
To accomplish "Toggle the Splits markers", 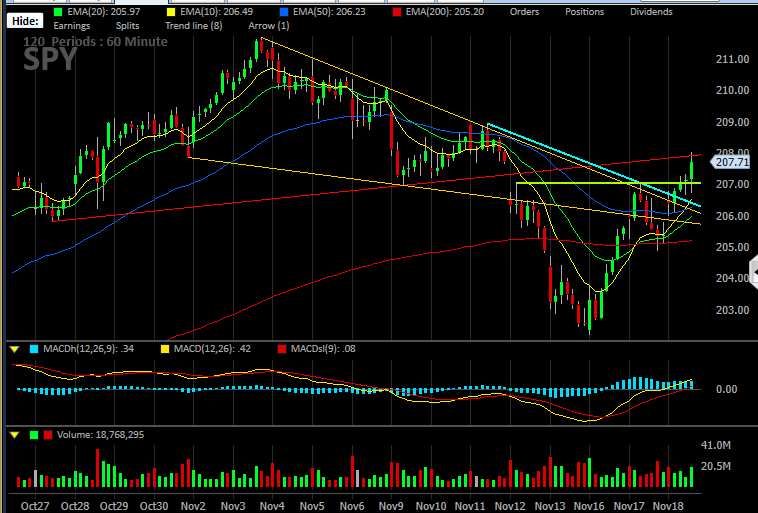I will point(128,26).
